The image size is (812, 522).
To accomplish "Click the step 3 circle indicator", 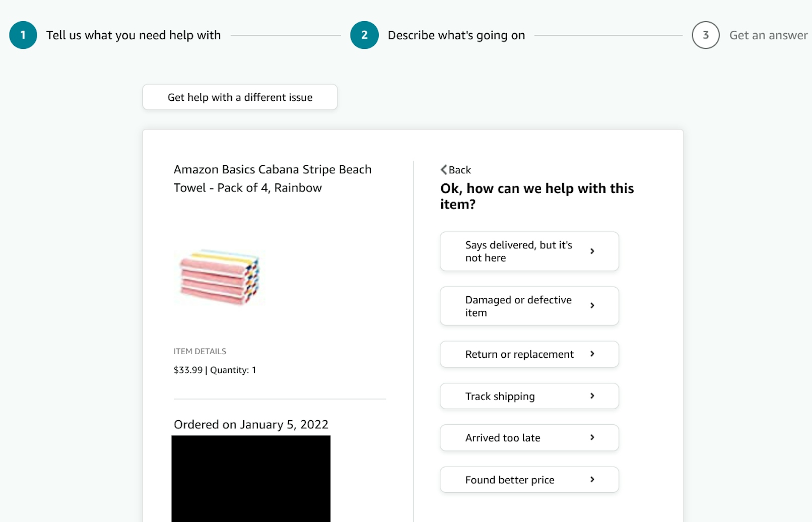I will (705, 35).
